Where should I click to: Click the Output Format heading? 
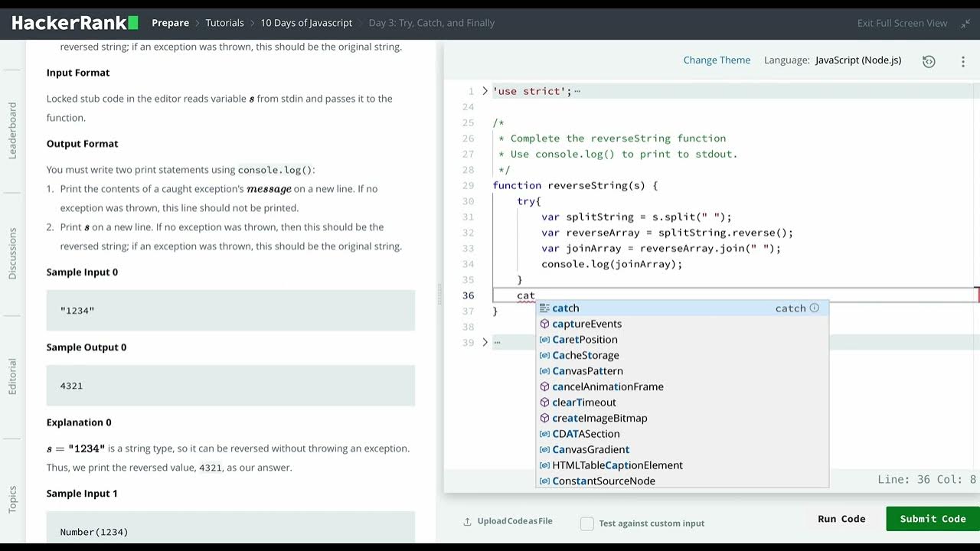point(82,144)
